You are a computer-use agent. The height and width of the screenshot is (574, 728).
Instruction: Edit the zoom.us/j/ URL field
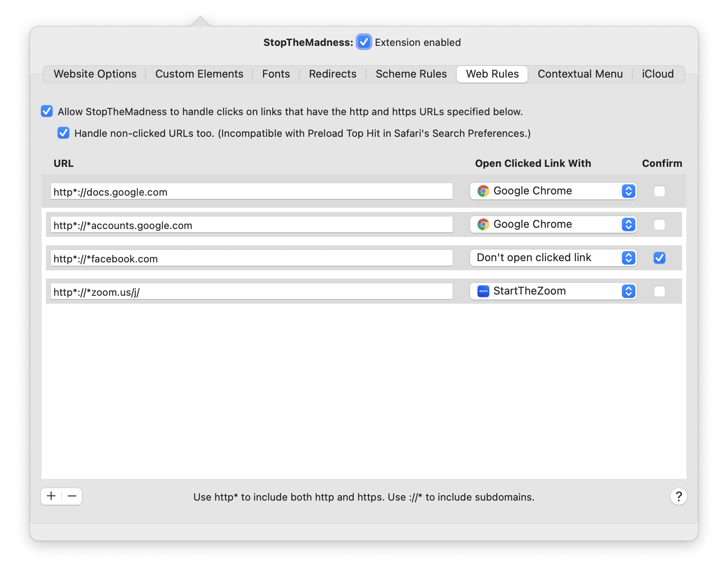pos(251,292)
